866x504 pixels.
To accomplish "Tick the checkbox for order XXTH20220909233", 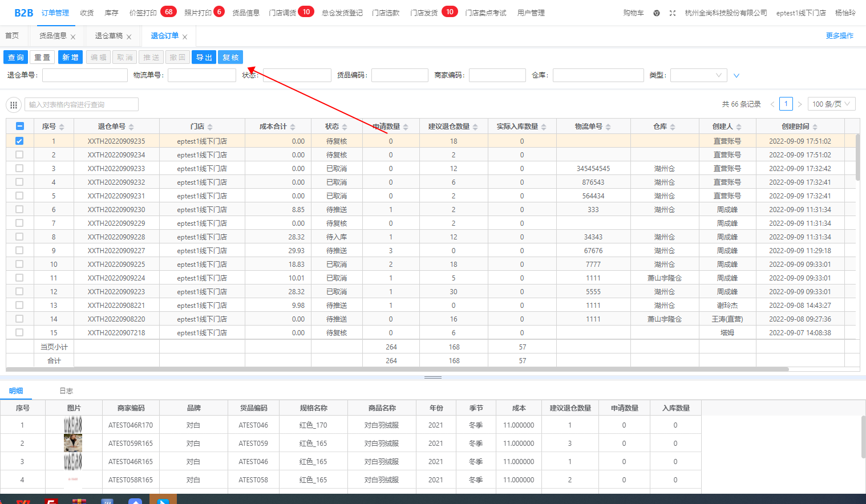I will pyautogui.click(x=19, y=168).
